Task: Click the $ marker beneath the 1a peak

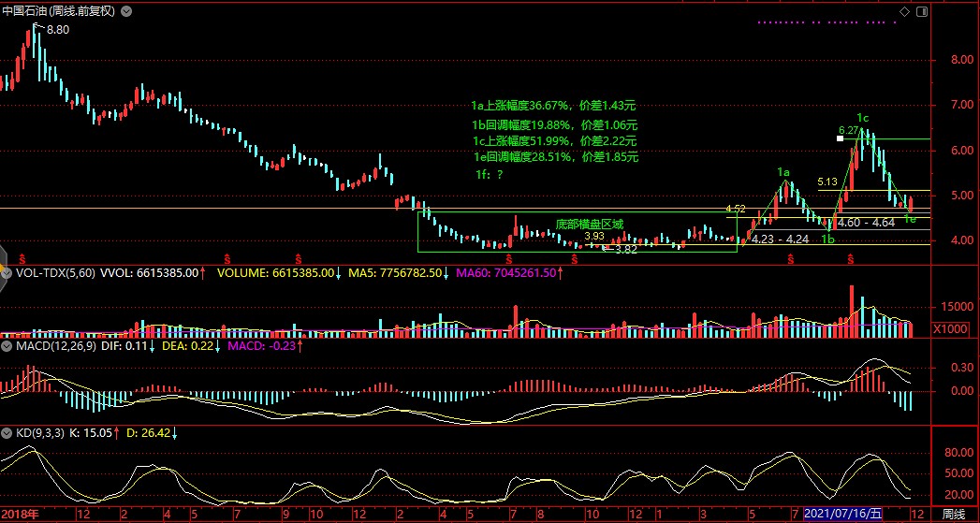Action: pyautogui.click(x=791, y=257)
